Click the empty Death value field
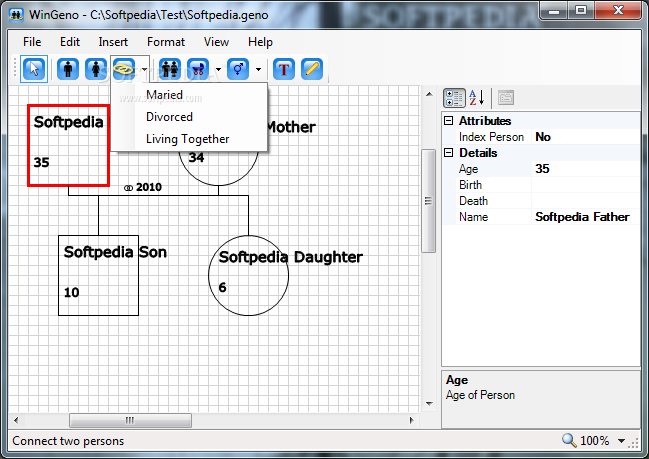This screenshot has width=649, height=459. pos(586,201)
